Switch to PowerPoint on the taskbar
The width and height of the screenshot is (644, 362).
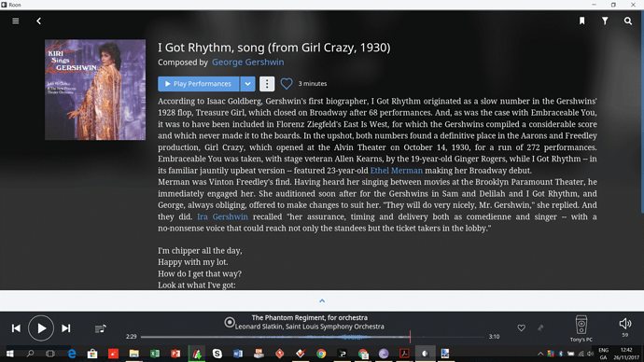[x=175, y=354]
